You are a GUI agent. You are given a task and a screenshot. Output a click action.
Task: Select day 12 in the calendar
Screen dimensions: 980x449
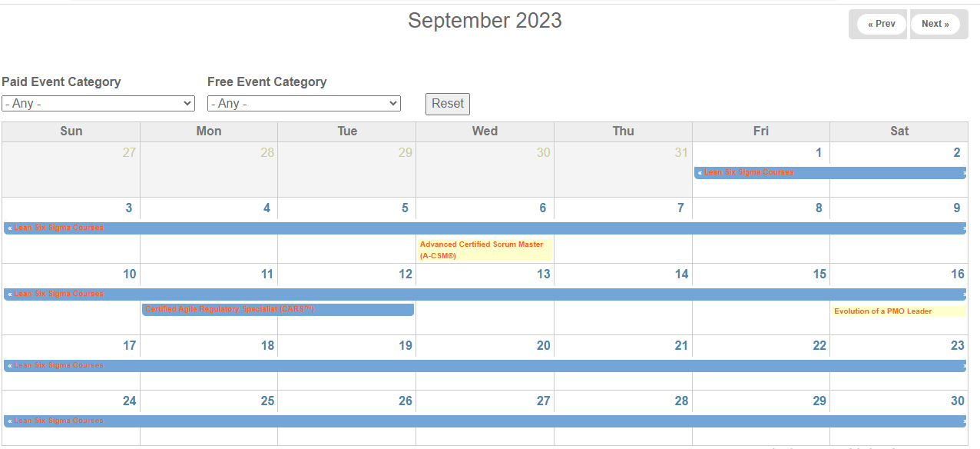[406, 274]
